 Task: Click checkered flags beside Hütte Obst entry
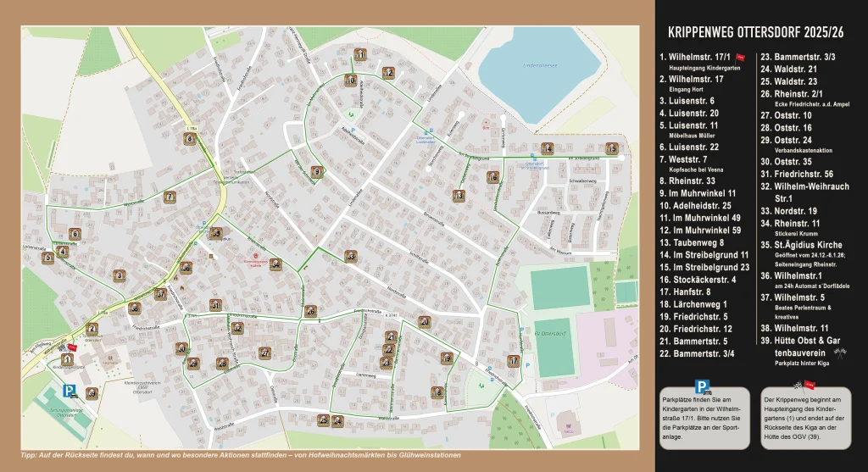(x=839, y=352)
